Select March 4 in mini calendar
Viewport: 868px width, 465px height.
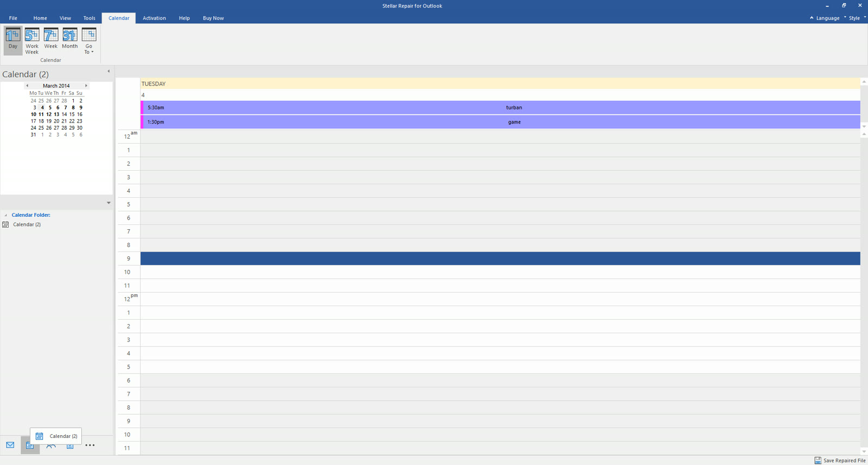click(x=42, y=107)
